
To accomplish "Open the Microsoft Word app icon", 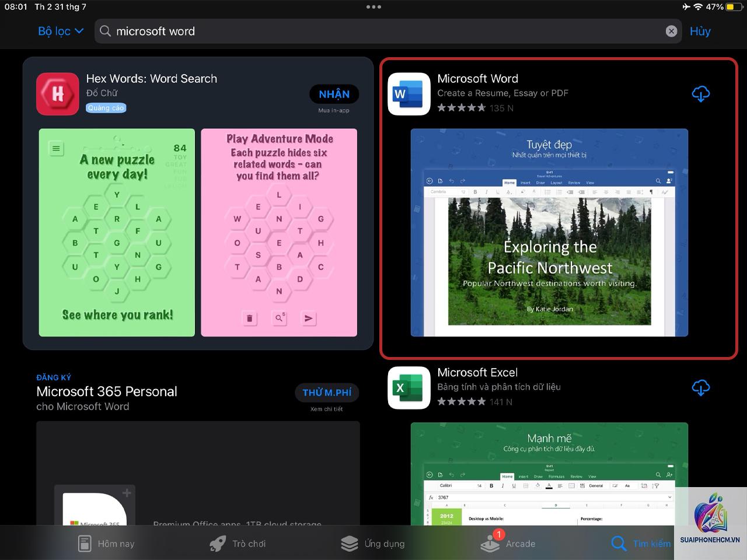I will pos(409,94).
